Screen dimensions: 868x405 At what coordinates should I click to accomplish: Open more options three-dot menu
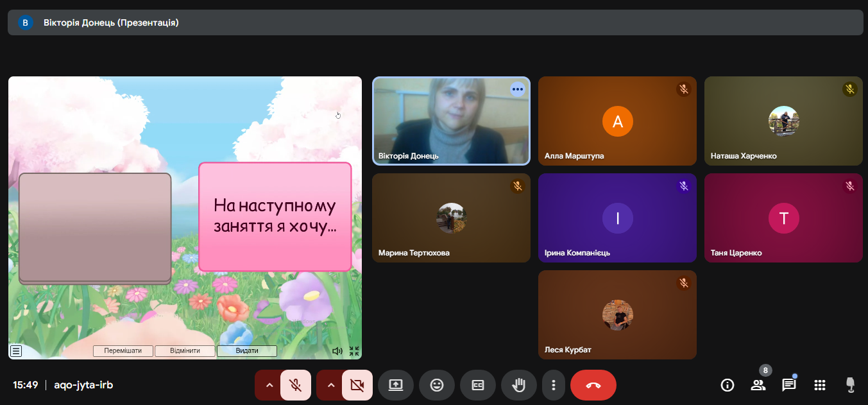coord(553,385)
